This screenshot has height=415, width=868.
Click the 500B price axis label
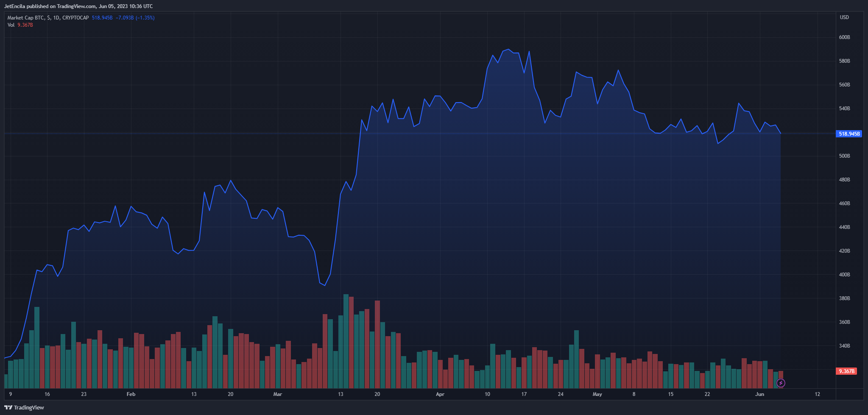[844, 156]
